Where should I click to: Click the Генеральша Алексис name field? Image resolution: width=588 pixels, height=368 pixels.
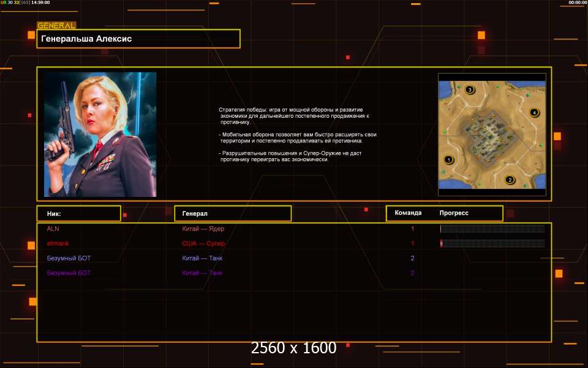[x=138, y=39]
